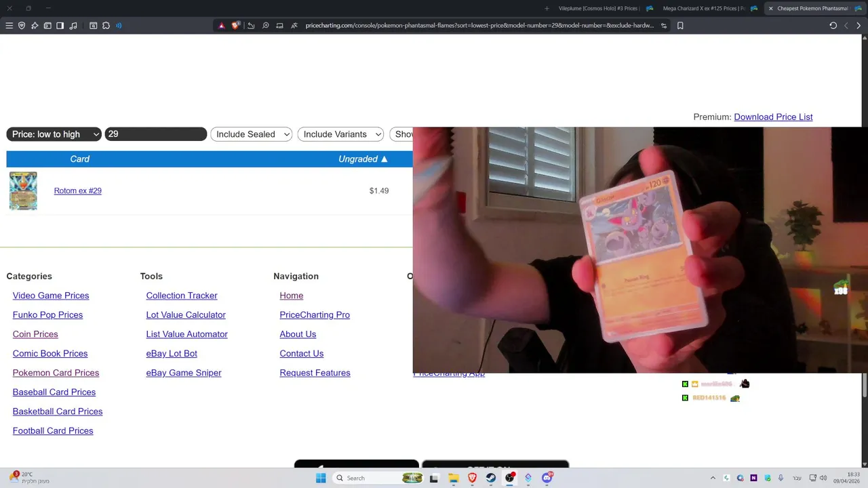The image size is (868, 488).
Task: Open a new tab with plus button
Action: click(x=547, y=8)
